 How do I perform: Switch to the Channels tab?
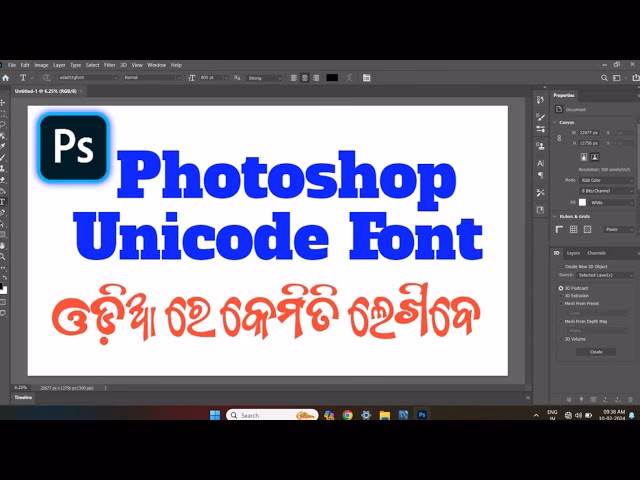[x=596, y=253]
